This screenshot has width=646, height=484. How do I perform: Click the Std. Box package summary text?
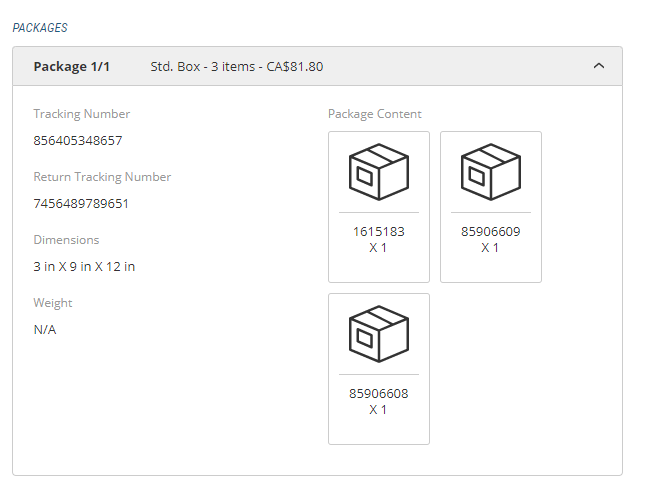pos(236,67)
